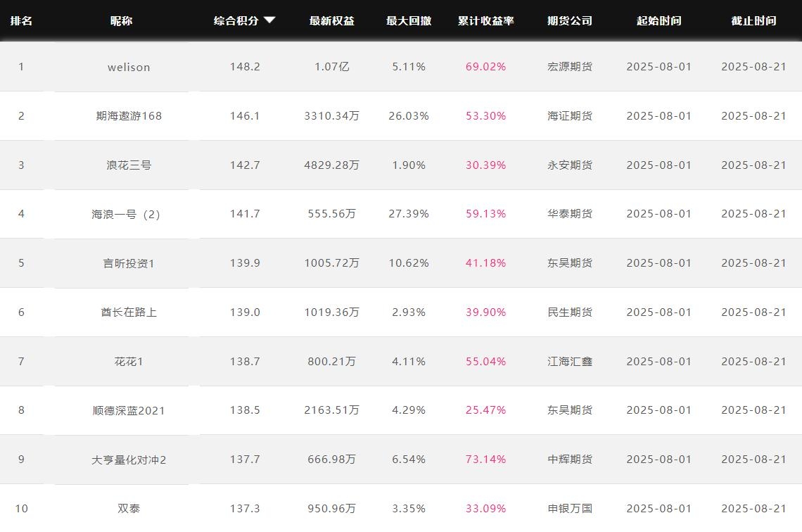Viewport: 802px width, 532px height.
Task: Click the equity value 1005.72万
Action: click(x=332, y=262)
